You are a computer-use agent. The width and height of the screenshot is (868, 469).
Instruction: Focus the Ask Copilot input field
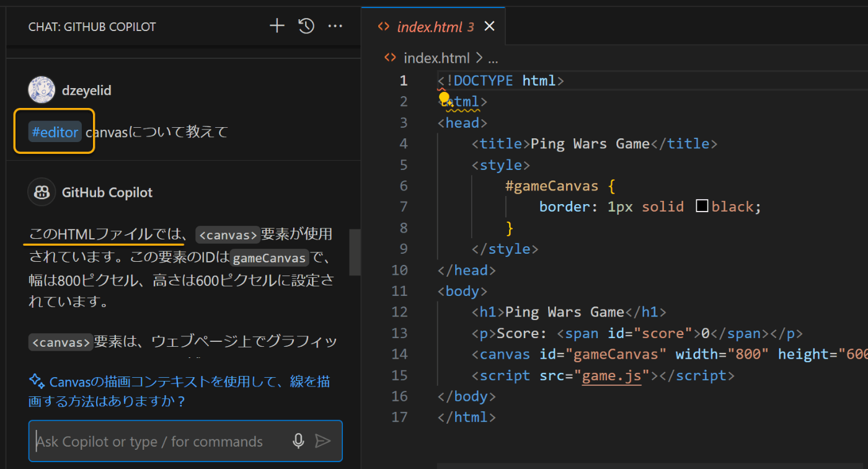pyautogui.click(x=185, y=441)
